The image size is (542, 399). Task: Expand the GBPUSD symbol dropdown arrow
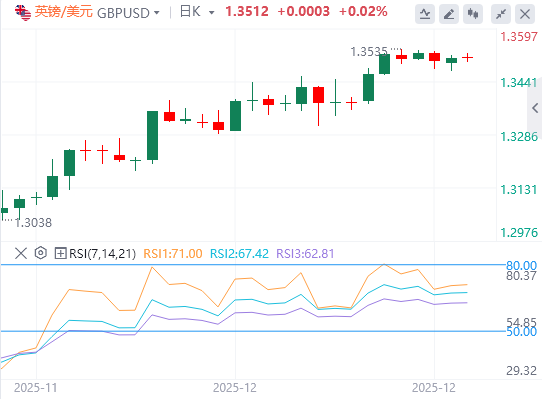click(x=157, y=13)
